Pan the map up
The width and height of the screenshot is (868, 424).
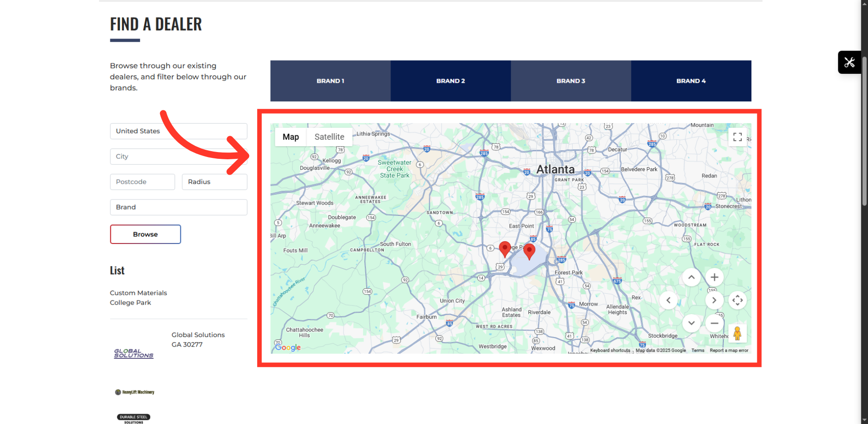(691, 277)
